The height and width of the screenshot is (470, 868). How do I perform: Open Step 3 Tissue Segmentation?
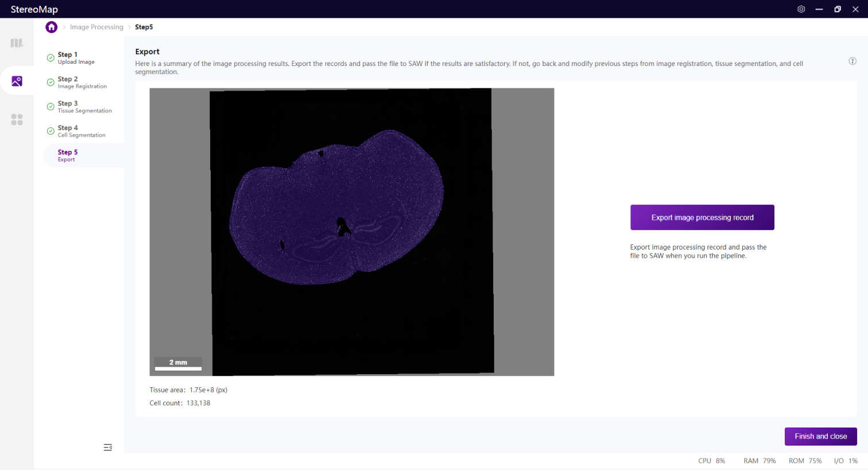(84, 107)
